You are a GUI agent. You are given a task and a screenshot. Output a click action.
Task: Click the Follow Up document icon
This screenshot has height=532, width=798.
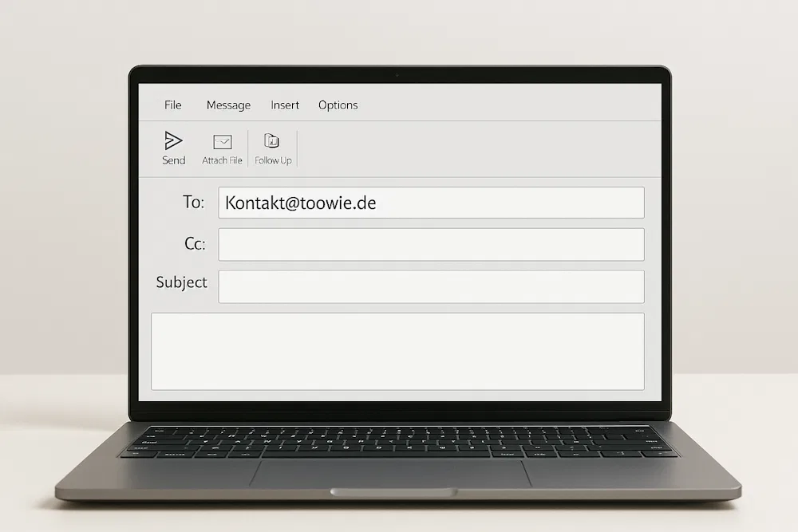[x=272, y=140]
